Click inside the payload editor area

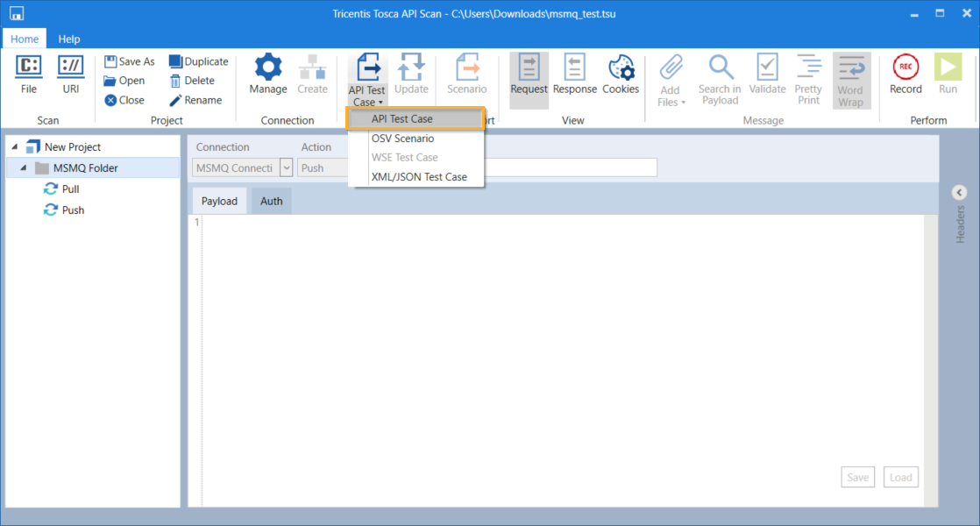(561, 351)
